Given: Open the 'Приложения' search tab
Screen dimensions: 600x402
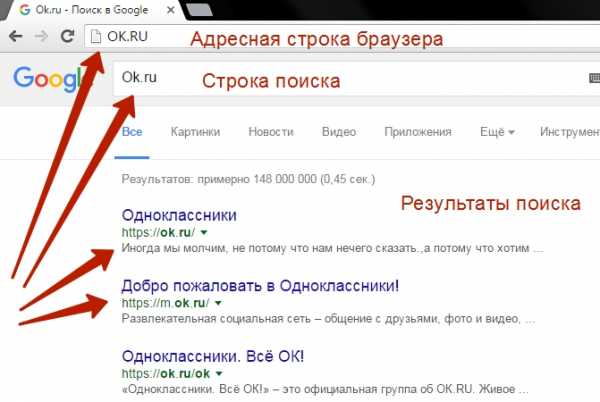Looking at the screenshot, I should (418, 132).
